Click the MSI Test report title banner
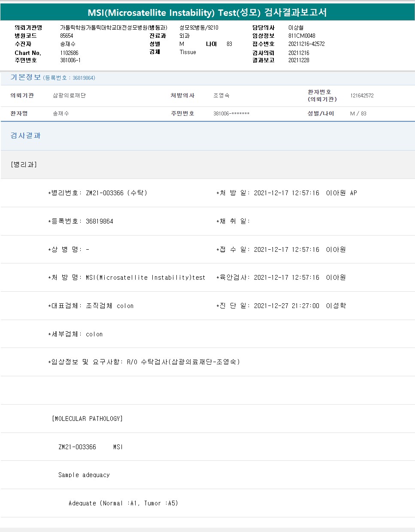This screenshot has height=532, width=415. point(207,12)
